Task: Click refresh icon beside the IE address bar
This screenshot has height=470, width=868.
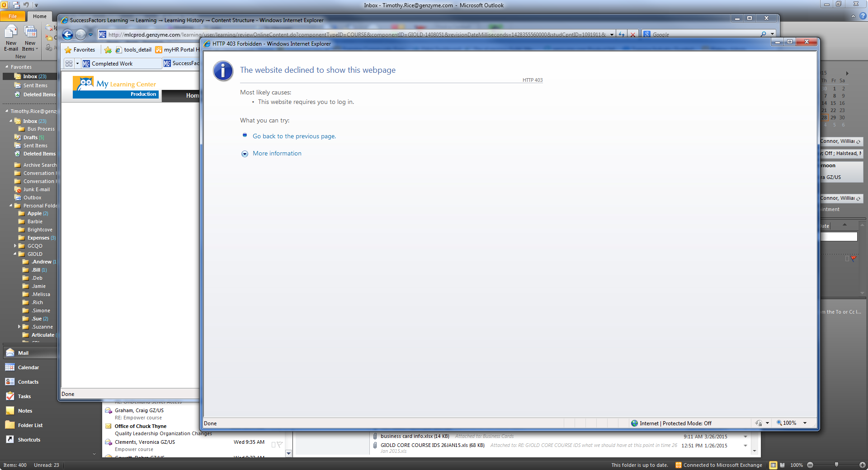Action: [x=622, y=34]
